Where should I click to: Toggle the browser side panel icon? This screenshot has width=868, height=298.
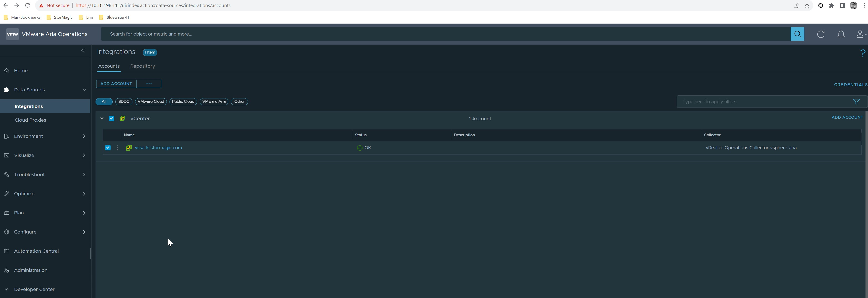[x=842, y=5]
